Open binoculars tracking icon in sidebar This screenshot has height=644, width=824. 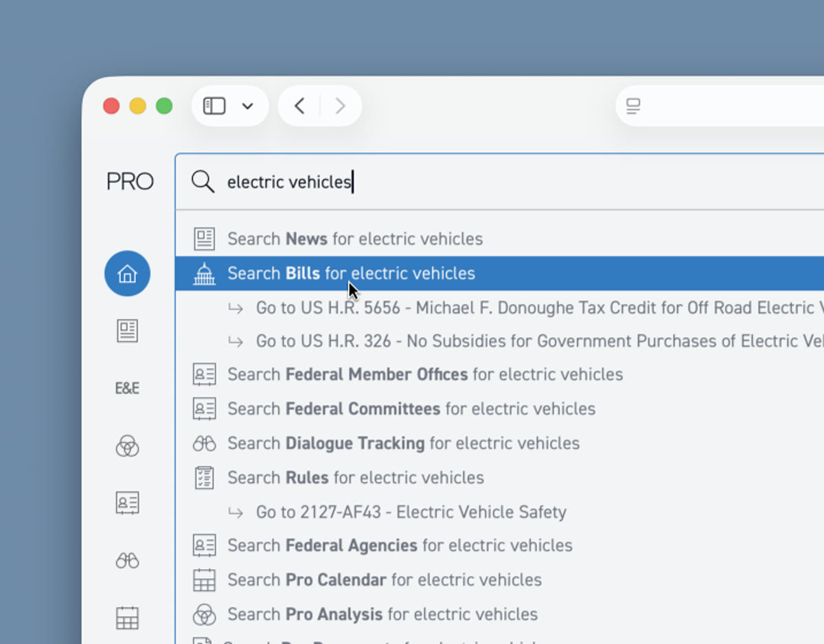[x=127, y=561]
